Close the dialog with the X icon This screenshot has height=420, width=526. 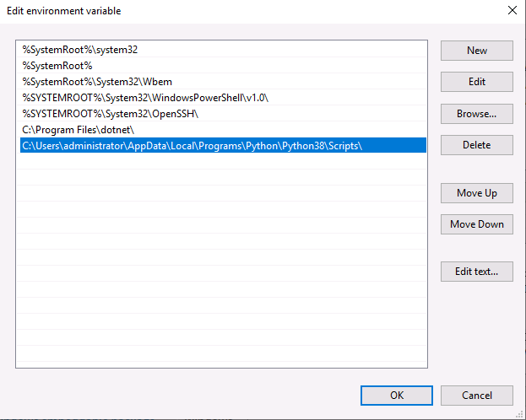(x=512, y=10)
